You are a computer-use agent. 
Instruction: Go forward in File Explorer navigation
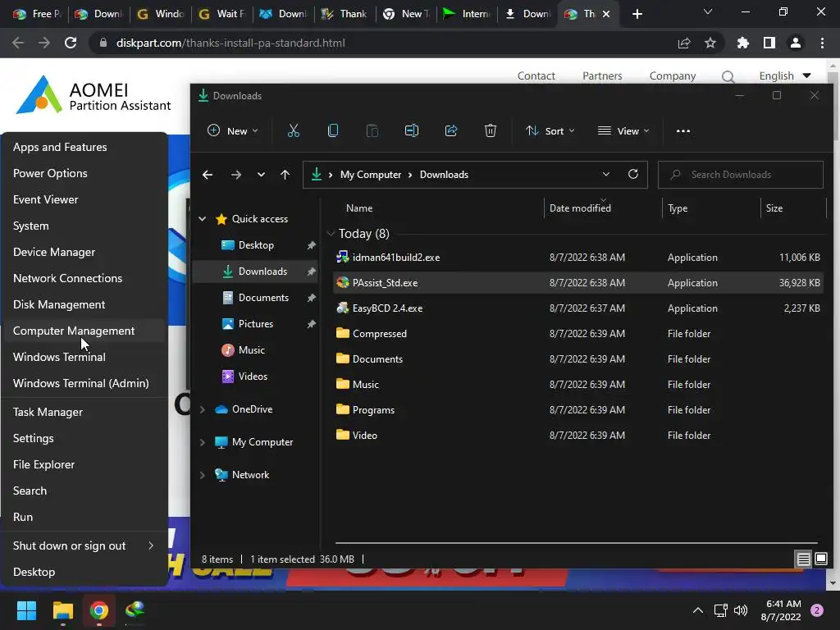pyautogui.click(x=235, y=175)
